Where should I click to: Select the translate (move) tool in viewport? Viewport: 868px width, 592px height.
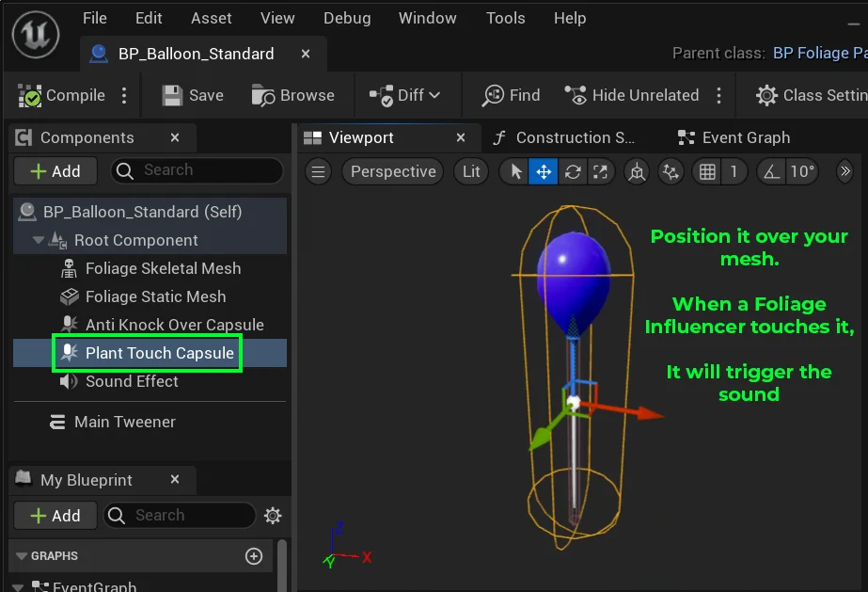(x=544, y=171)
